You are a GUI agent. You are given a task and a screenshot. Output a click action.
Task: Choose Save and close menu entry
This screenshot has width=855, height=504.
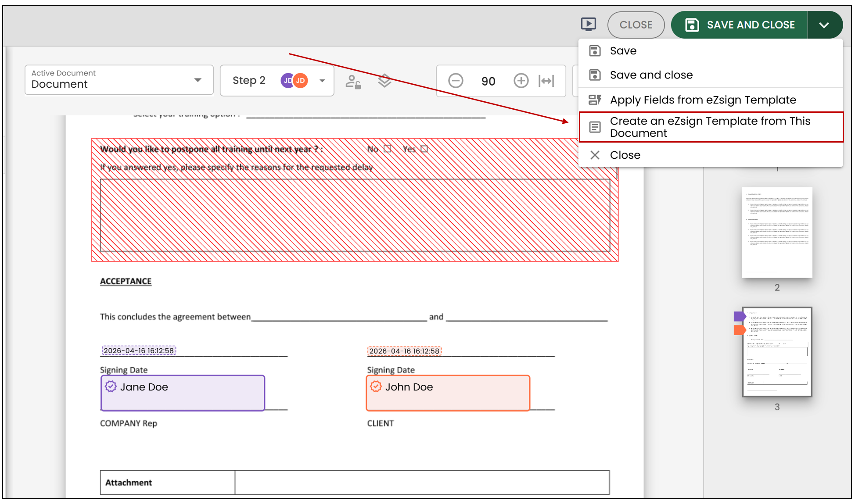711,75
